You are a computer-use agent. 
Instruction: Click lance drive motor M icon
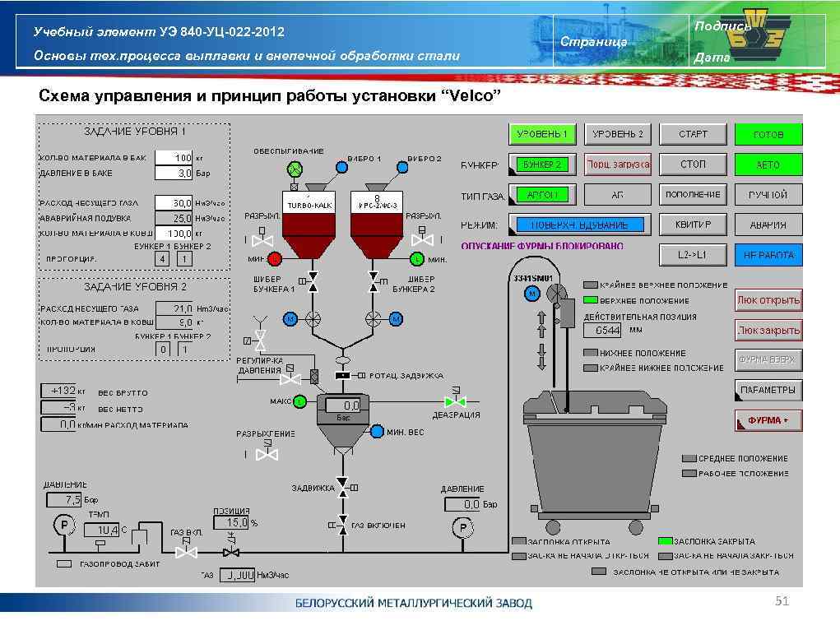pyautogui.click(x=532, y=293)
